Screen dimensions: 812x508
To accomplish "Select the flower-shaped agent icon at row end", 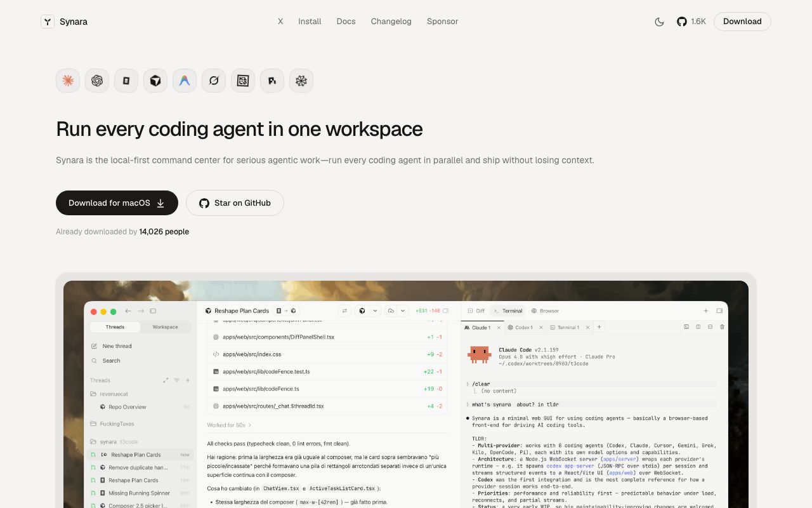I will tap(301, 81).
